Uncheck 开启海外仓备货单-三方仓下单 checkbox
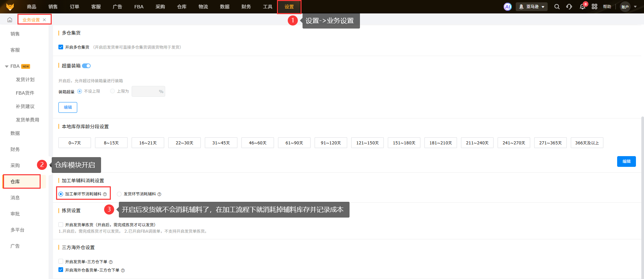Image resolution: width=644 pixels, height=279 pixels. (x=61, y=270)
